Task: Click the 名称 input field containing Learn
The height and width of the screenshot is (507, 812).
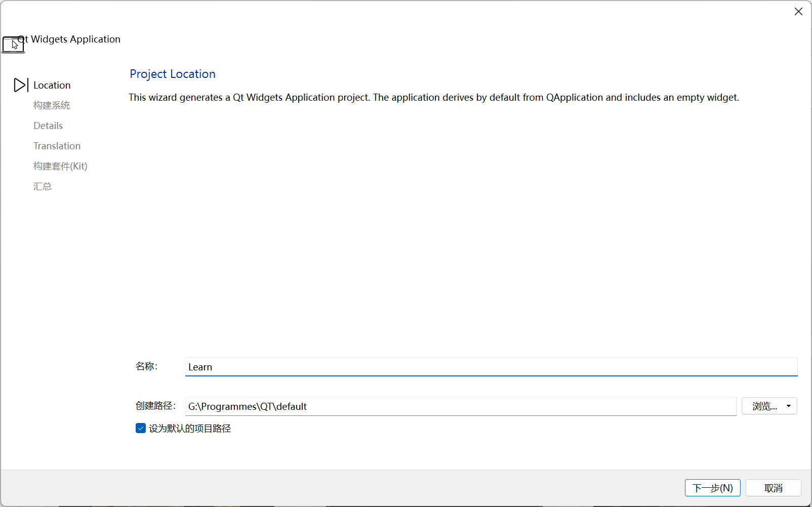Action: (x=491, y=367)
